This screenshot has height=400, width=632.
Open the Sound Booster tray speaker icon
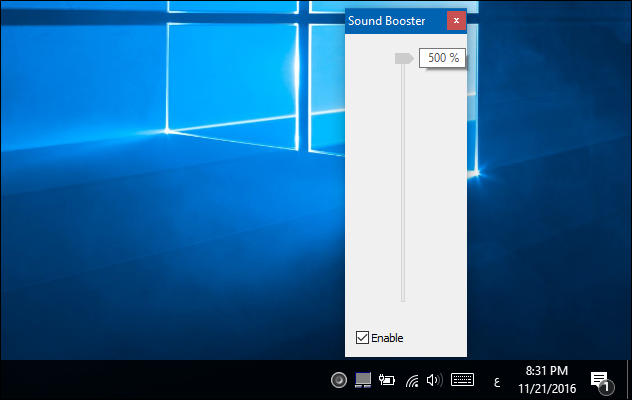pyautogui.click(x=339, y=380)
